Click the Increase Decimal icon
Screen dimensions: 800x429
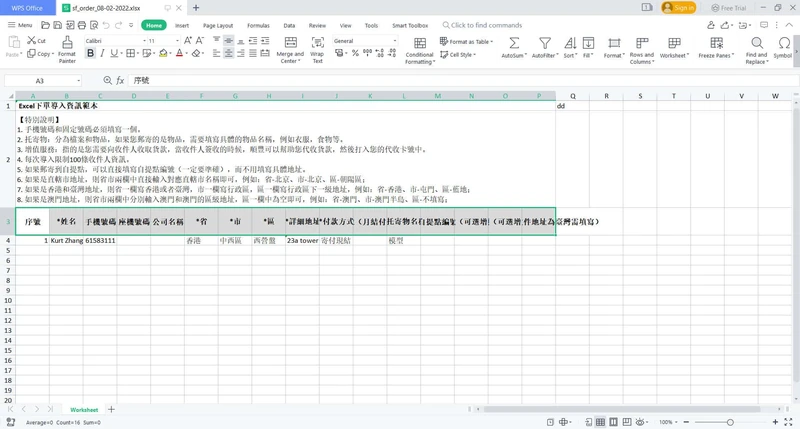click(x=380, y=53)
